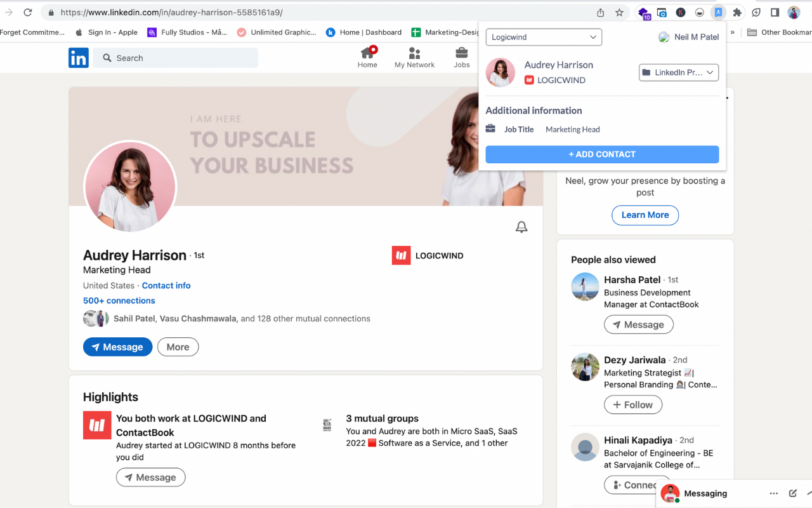Click the LinkedIn logo icon

[x=79, y=58]
